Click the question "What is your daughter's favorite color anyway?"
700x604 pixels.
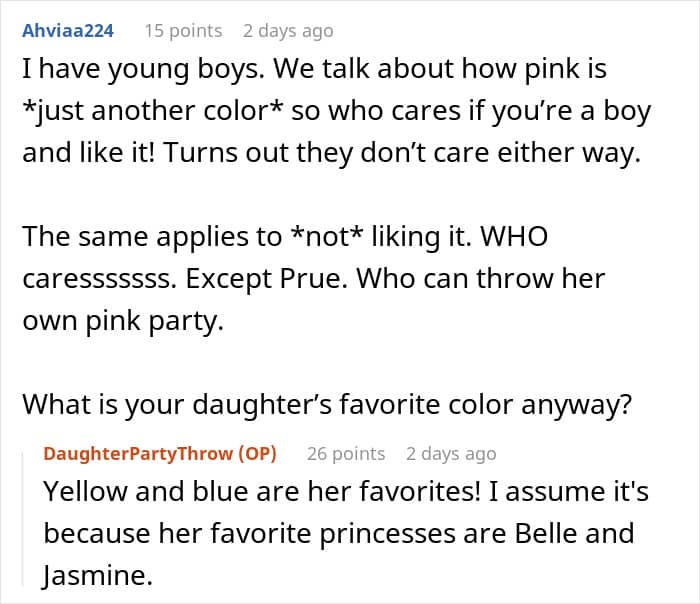[x=327, y=404]
